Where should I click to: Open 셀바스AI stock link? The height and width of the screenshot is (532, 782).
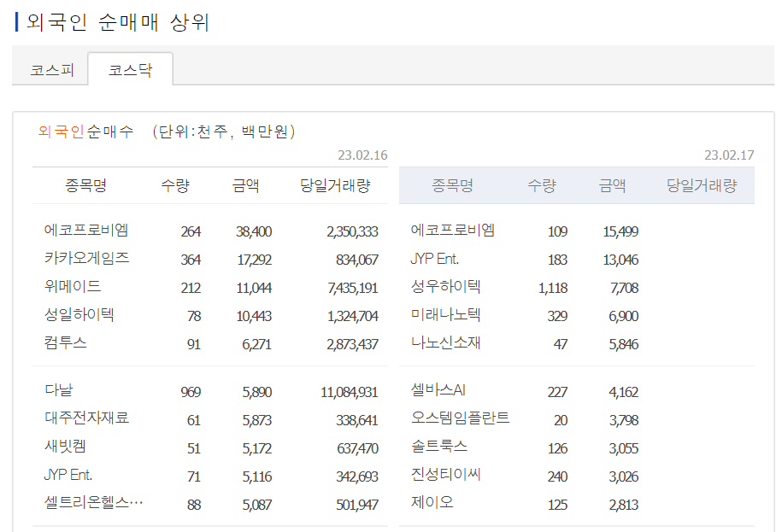pyautogui.click(x=438, y=390)
